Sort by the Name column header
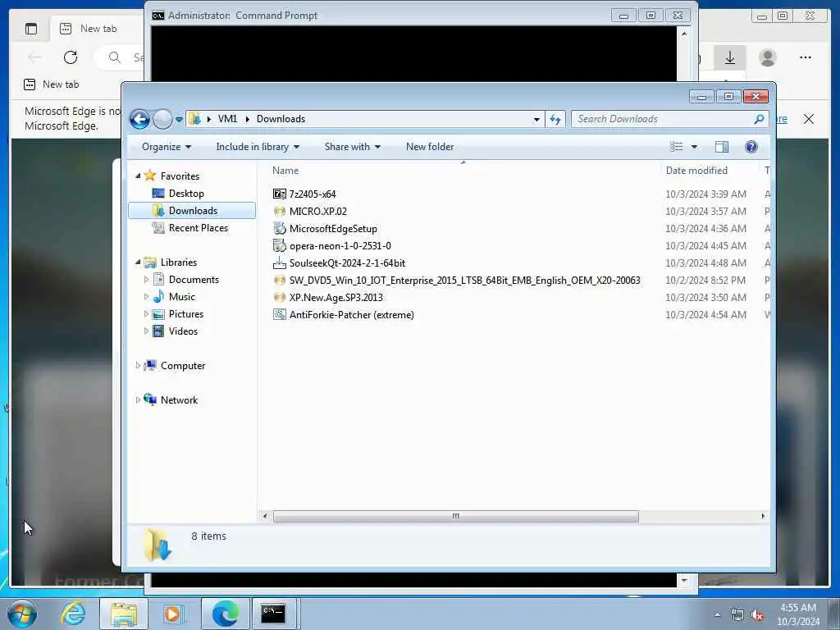The image size is (840, 630). (285, 171)
